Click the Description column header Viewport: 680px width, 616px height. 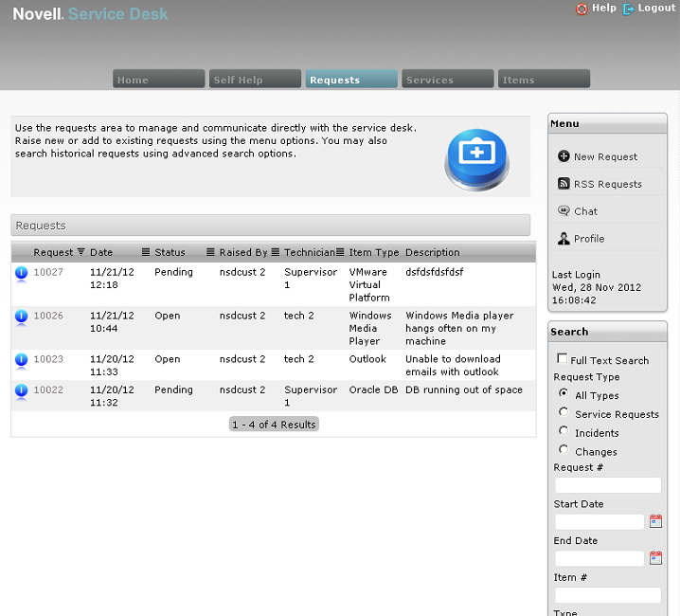tap(433, 252)
